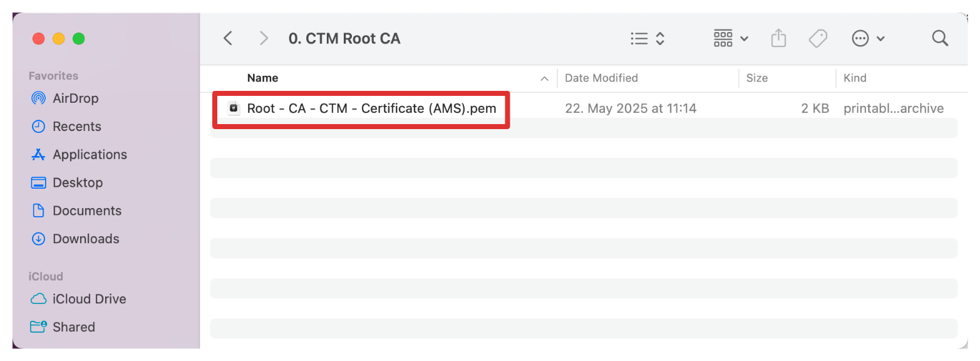Expand the Group By dropdown

pyautogui.click(x=731, y=38)
